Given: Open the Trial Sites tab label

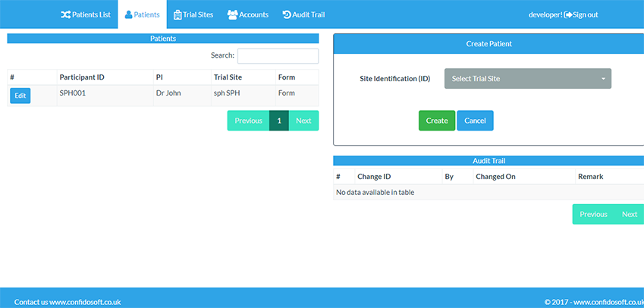Looking at the screenshot, I should pos(198,14).
